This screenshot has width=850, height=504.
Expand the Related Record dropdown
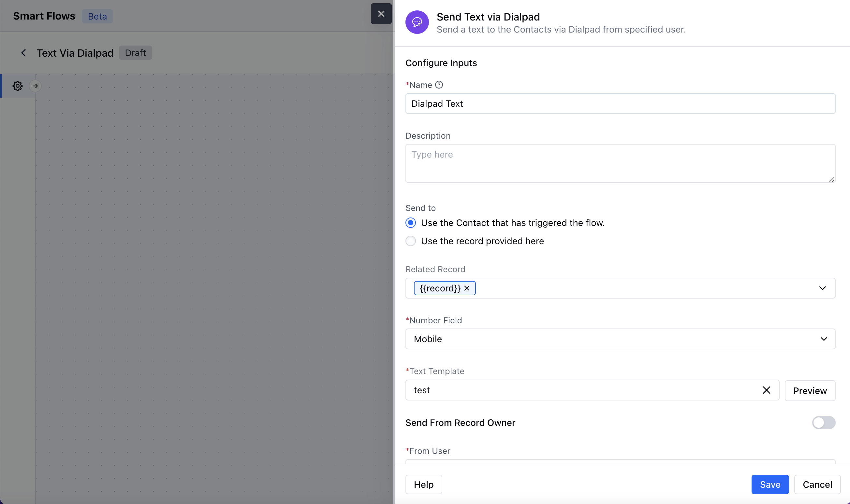tap(822, 288)
